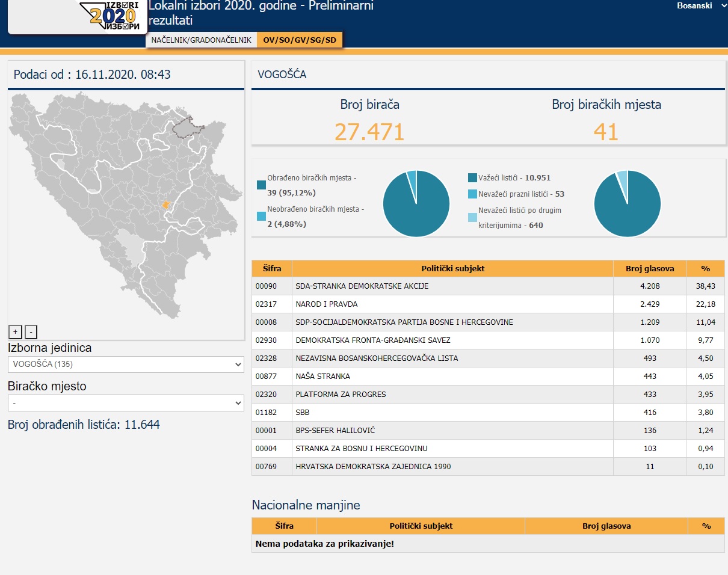Open the Biračko mjesto dropdown

click(126, 403)
